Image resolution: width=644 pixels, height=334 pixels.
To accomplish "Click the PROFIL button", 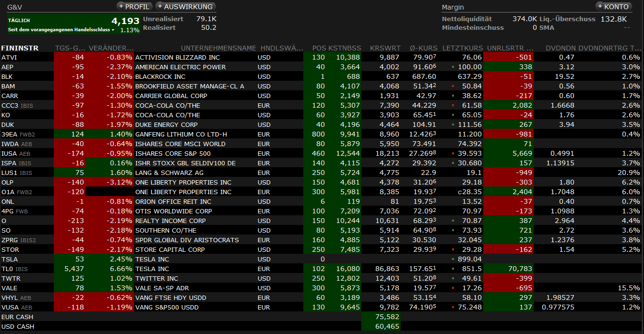I will [x=134, y=7].
